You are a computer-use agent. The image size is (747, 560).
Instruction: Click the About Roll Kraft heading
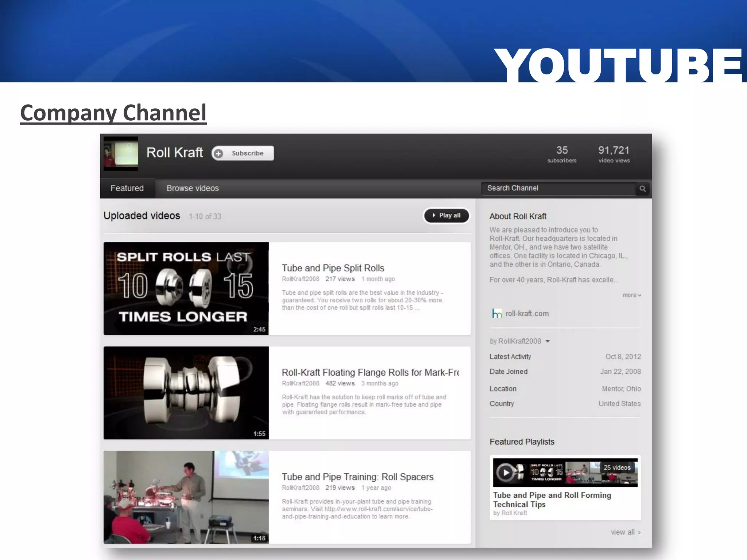[x=518, y=216]
